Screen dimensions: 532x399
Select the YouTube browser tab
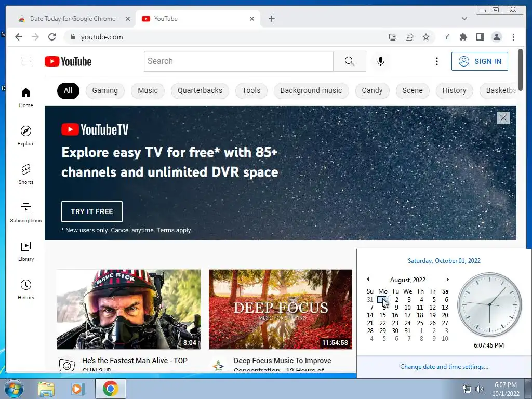198,19
